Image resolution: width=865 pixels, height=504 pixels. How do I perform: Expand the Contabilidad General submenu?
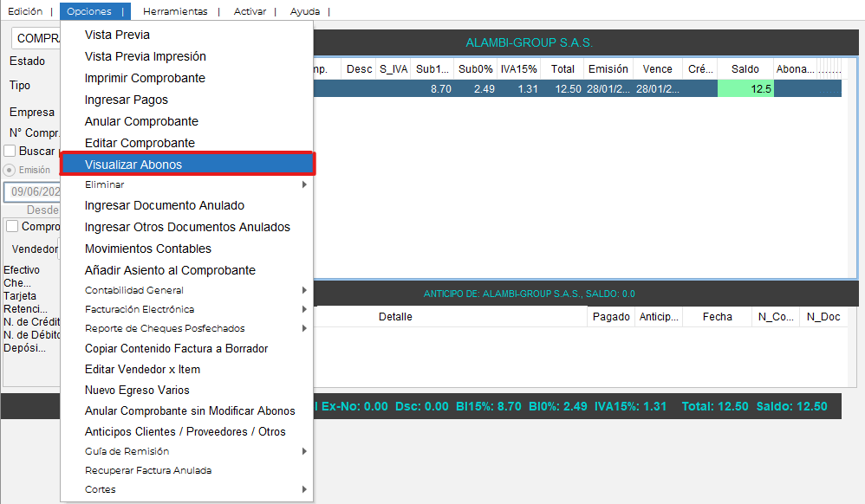click(x=186, y=290)
